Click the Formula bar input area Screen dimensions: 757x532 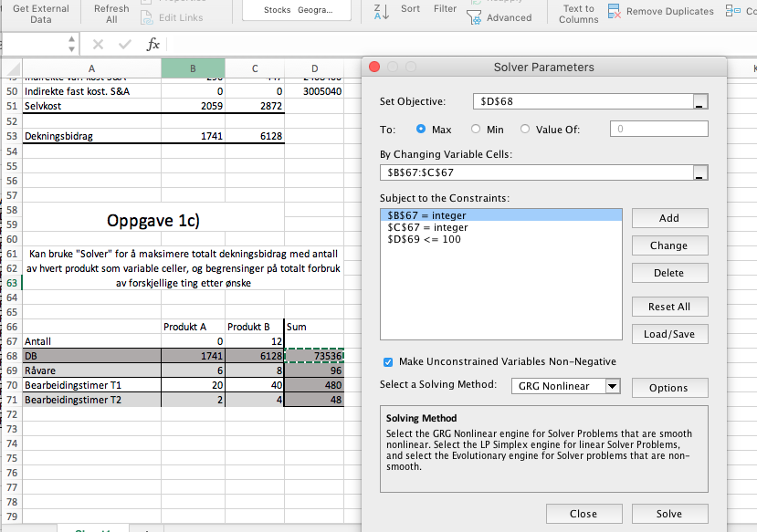pos(461,45)
